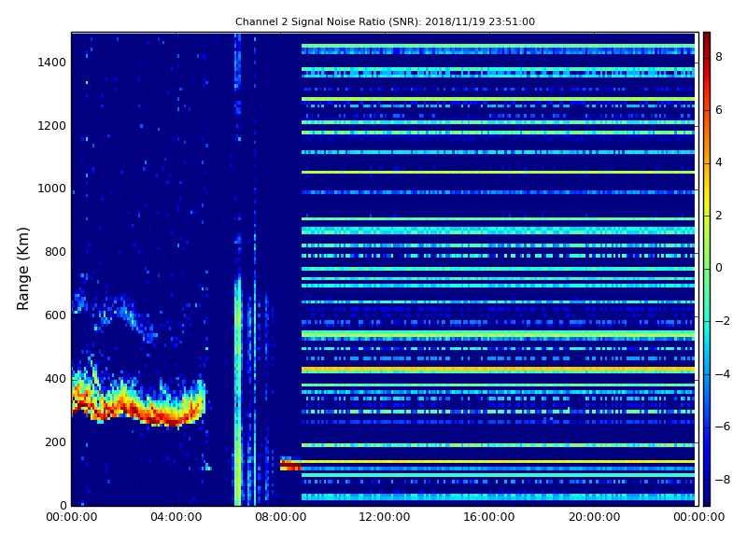Image resolution: width=747 pixels, height=560 pixels.
Task: Click the 600 range tick label
Action: click(55, 315)
